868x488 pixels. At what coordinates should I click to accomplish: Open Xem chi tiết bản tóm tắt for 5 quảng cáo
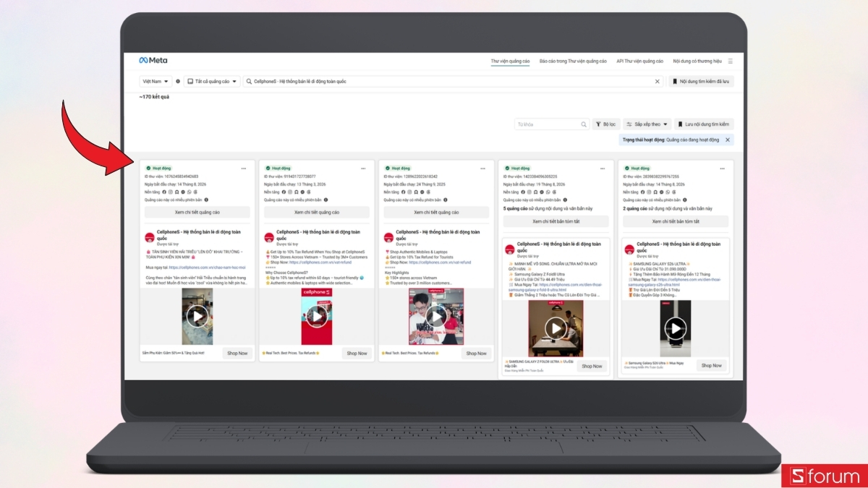pos(556,221)
